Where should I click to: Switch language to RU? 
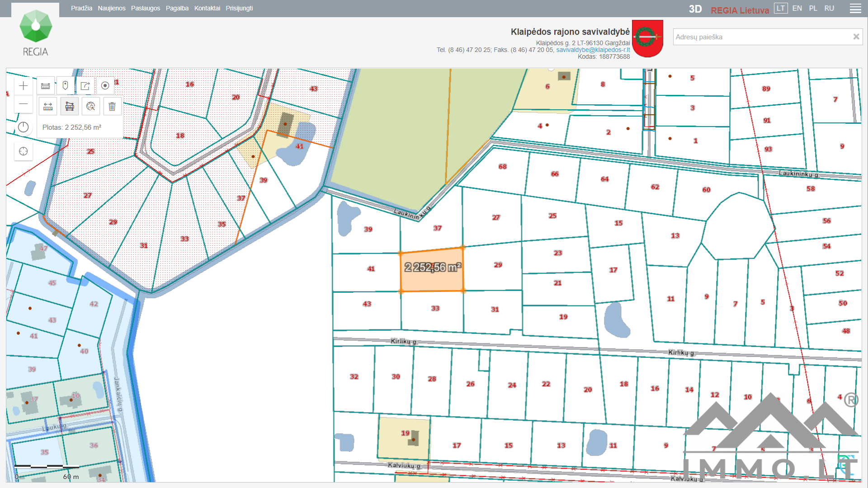click(829, 8)
